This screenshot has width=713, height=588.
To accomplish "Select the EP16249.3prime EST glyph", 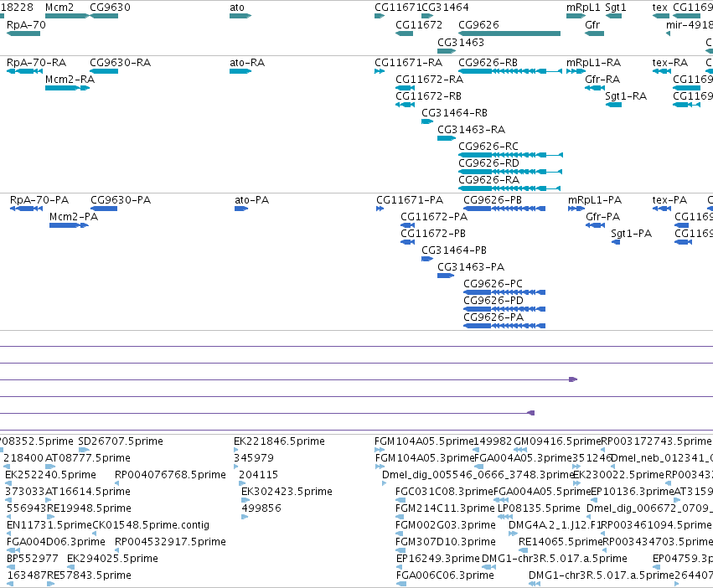I will click(400, 568).
